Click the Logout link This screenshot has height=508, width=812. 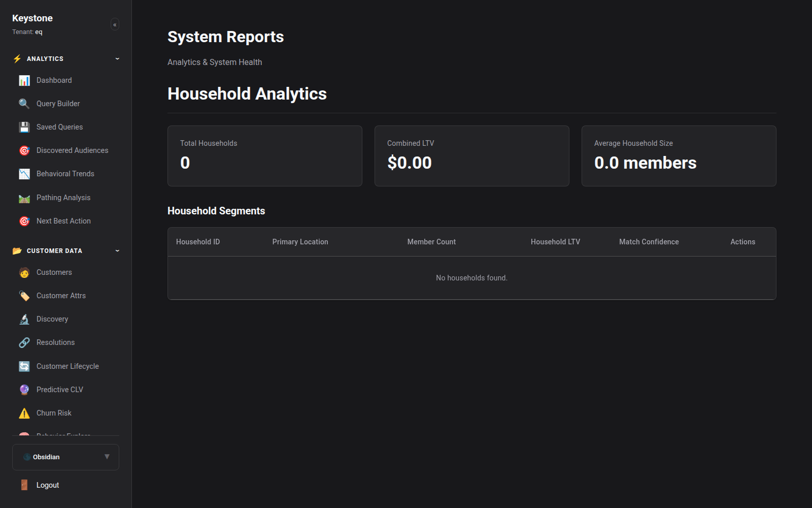tap(48, 485)
